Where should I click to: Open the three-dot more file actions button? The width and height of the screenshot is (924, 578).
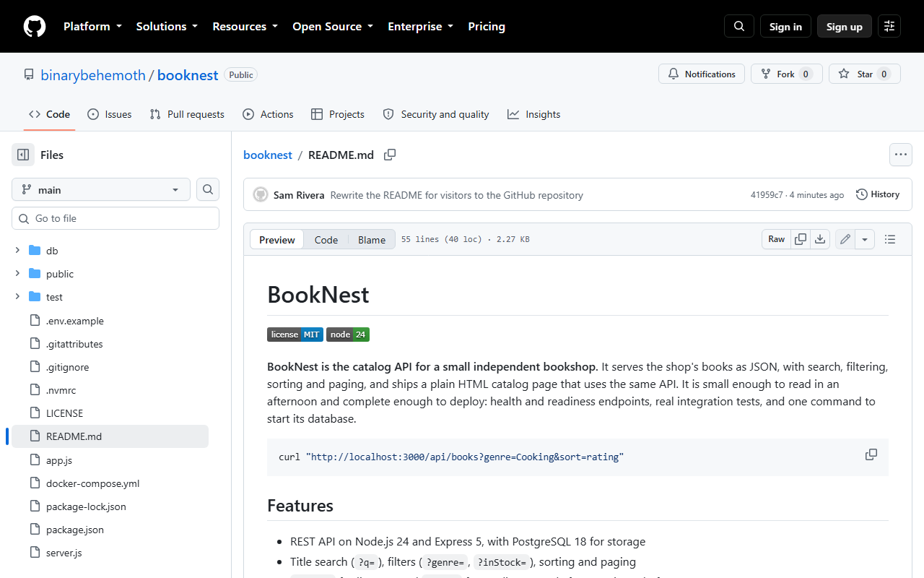900,155
